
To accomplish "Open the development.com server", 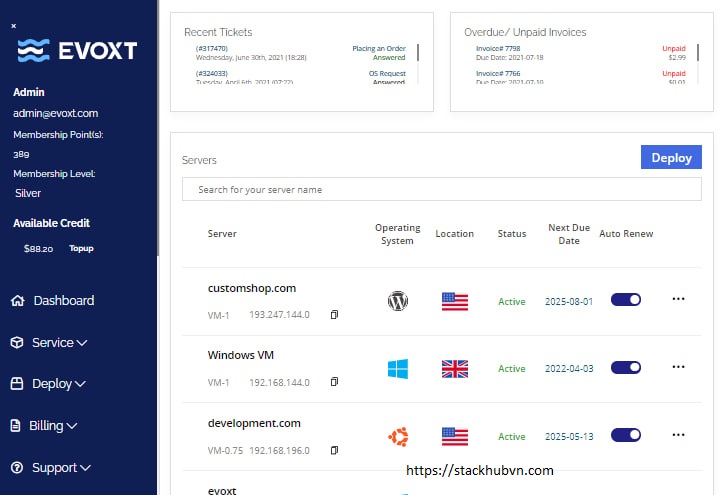I will (x=254, y=423).
